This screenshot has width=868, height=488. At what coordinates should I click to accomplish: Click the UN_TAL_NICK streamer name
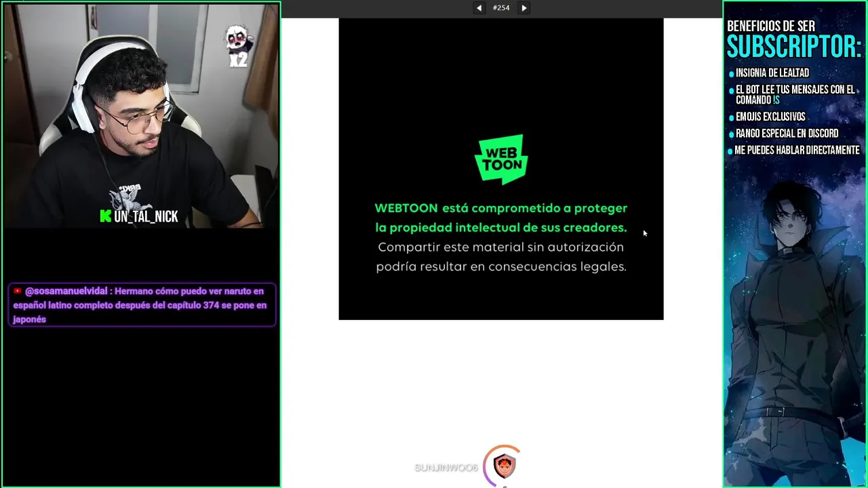pos(146,217)
